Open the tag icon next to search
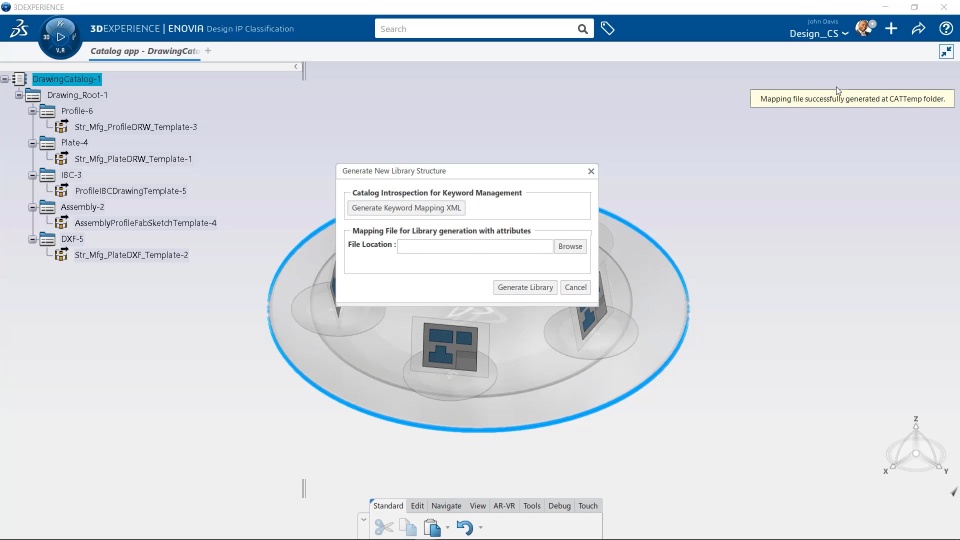 [x=607, y=28]
